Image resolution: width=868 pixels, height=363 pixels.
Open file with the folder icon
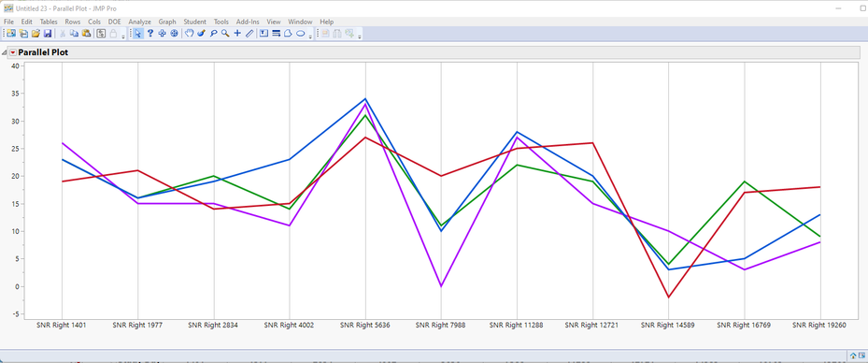click(x=36, y=34)
